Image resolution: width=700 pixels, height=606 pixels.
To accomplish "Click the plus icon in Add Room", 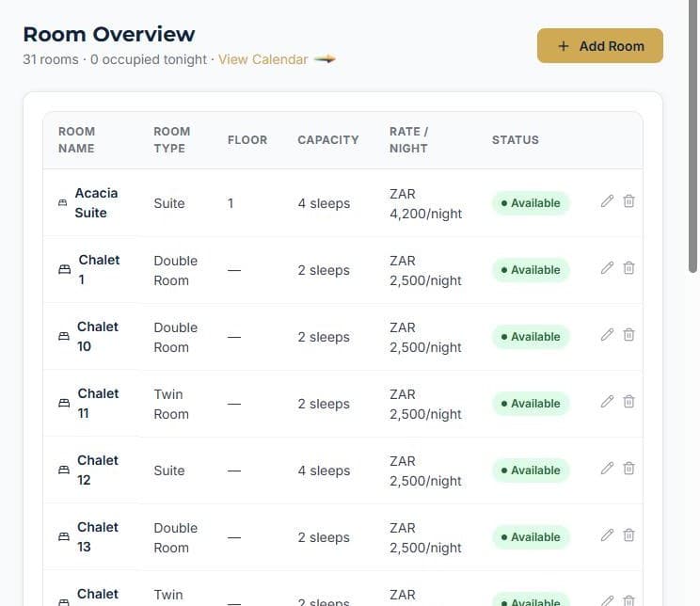I will tap(564, 46).
